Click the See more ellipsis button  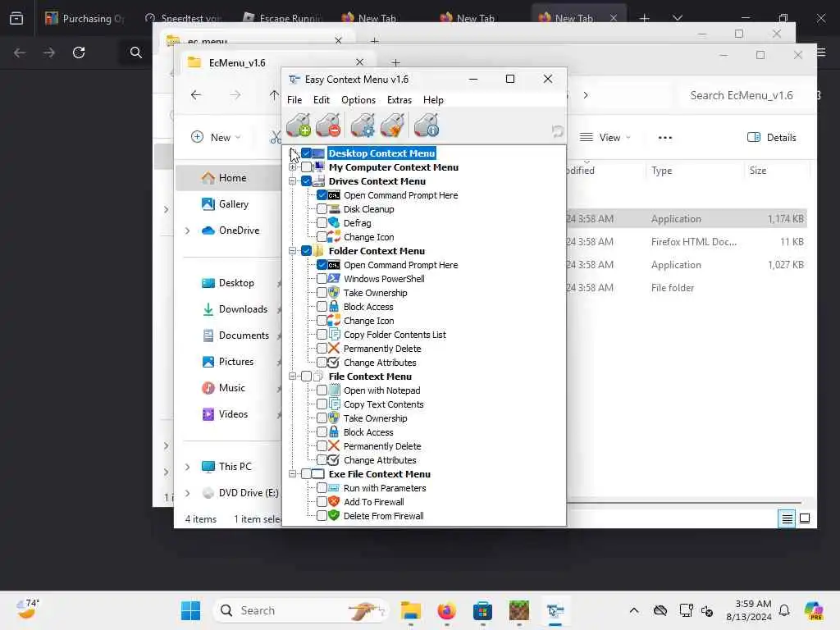664,138
